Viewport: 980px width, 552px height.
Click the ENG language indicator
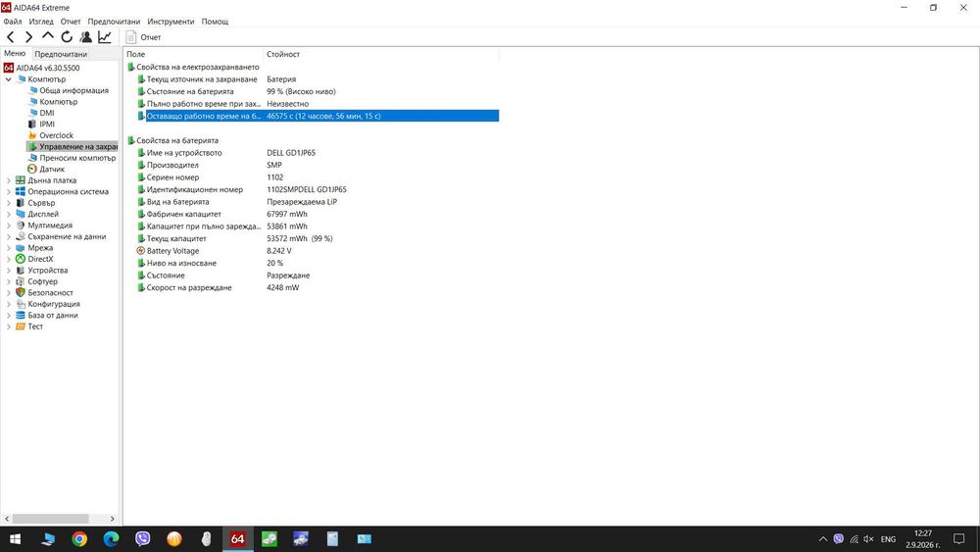pos(888,539)
